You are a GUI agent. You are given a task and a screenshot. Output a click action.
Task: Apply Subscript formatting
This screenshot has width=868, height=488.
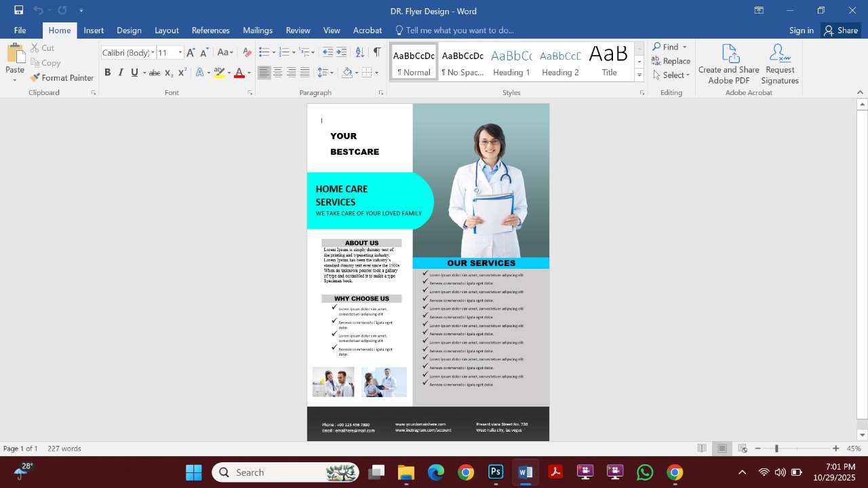point(167,72)
